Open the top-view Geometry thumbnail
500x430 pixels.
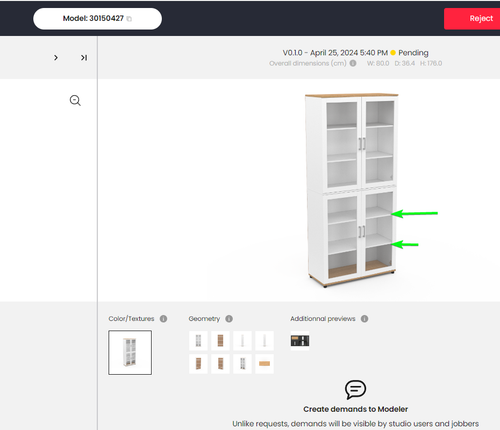[264, 364]
